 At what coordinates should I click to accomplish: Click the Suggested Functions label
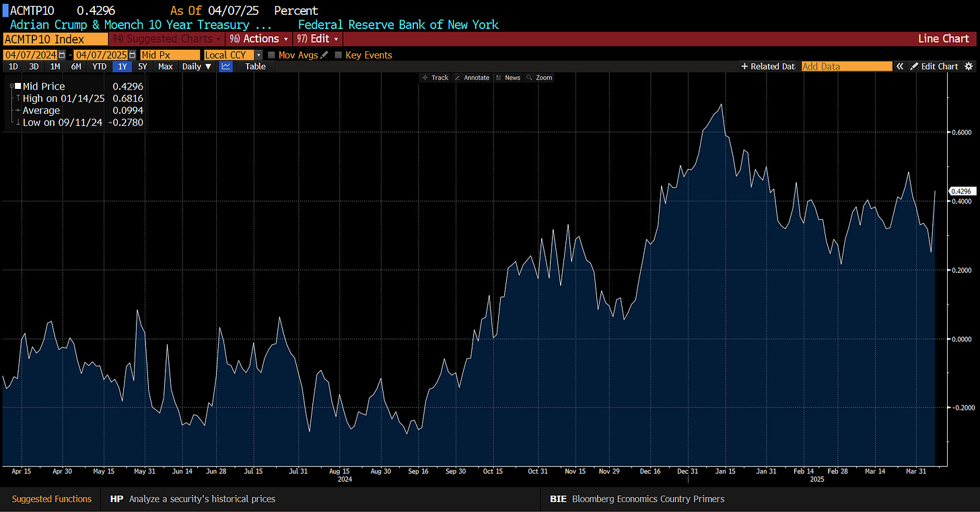point(51,499)
